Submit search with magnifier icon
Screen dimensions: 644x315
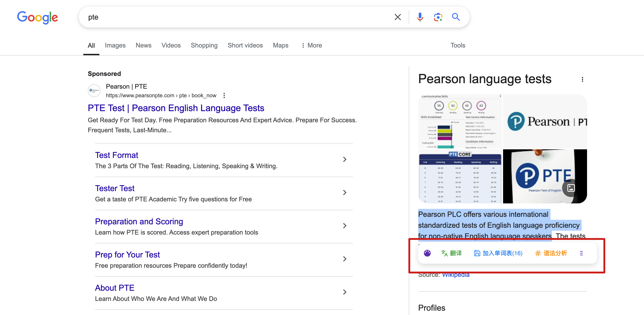456,17
